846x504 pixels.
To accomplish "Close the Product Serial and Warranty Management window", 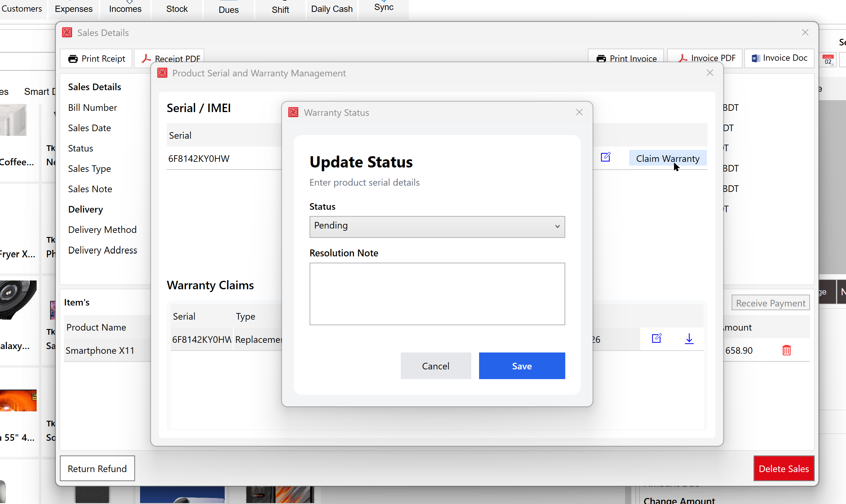I will pos(710,73).
